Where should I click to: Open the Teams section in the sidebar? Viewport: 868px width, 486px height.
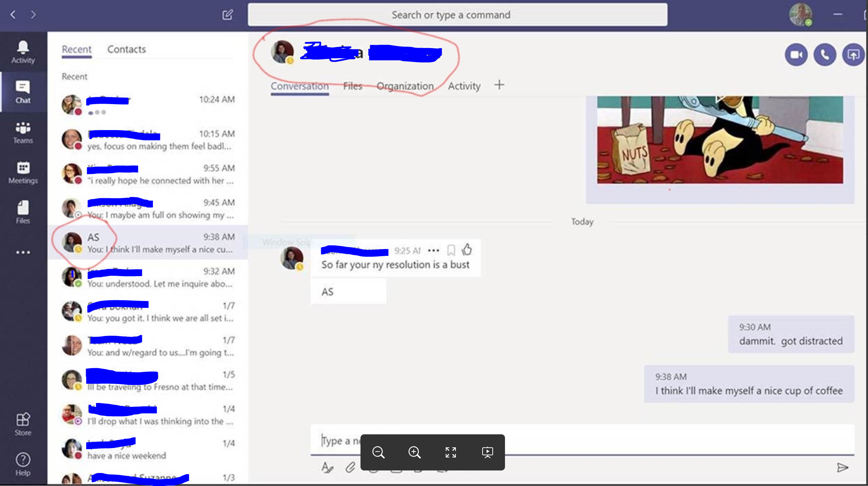23,132
